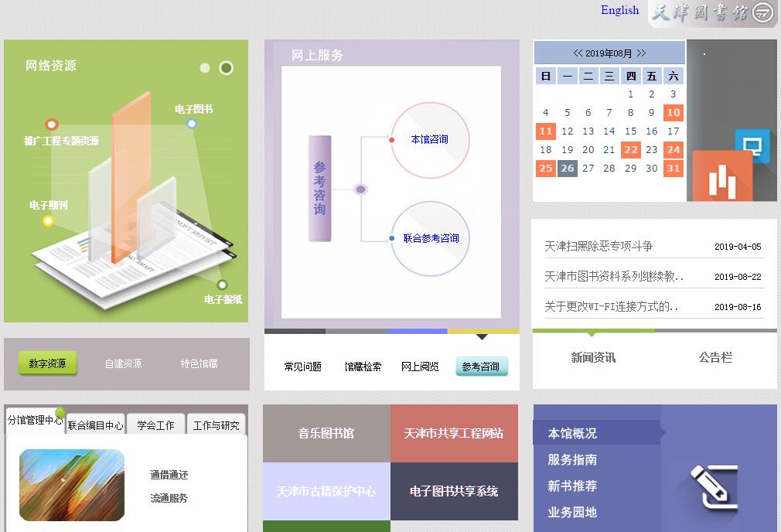
Task: Select the second ringed carousel indicator dot
Action: click(226, 68)
